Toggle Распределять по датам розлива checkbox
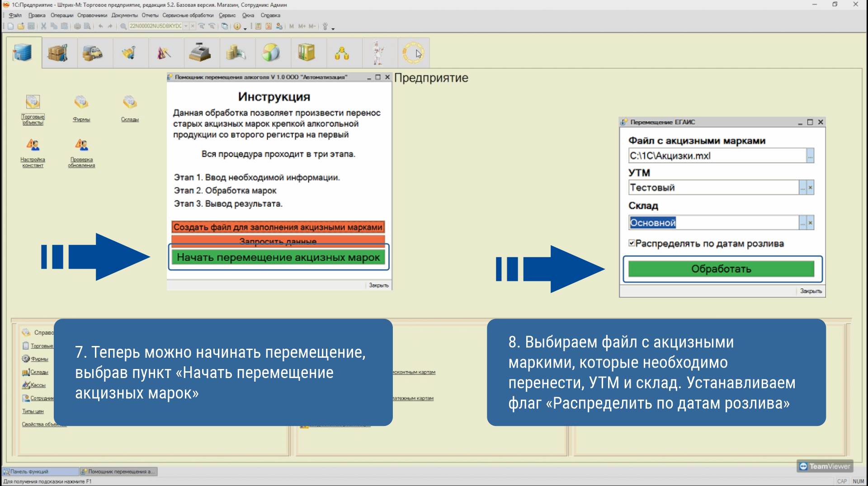The image size is (868, 486). [632, 243]
